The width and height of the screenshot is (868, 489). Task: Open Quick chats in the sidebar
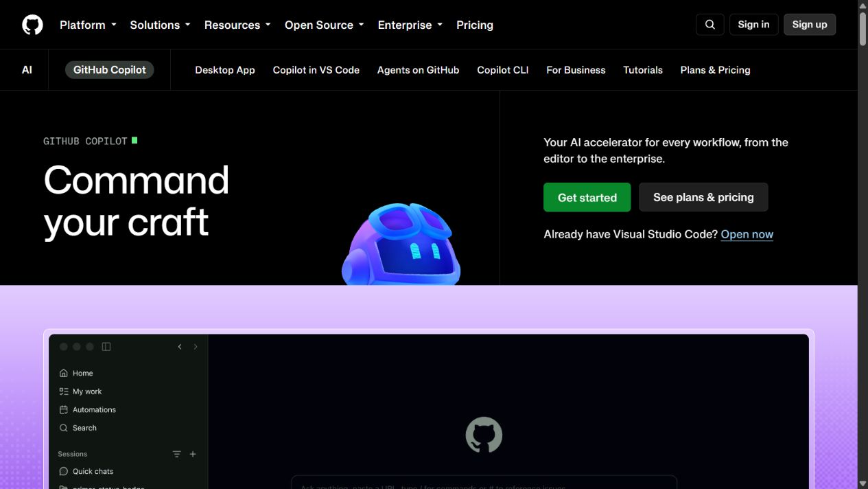(x=86, y=471)
